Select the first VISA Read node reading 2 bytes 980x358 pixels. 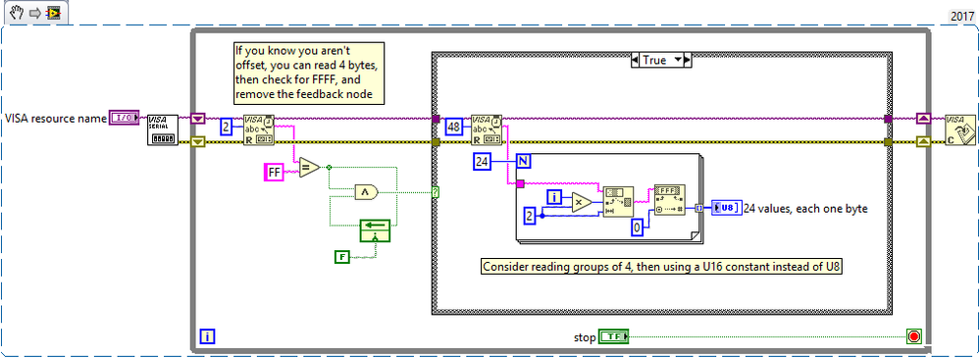(x=258, y=129)
